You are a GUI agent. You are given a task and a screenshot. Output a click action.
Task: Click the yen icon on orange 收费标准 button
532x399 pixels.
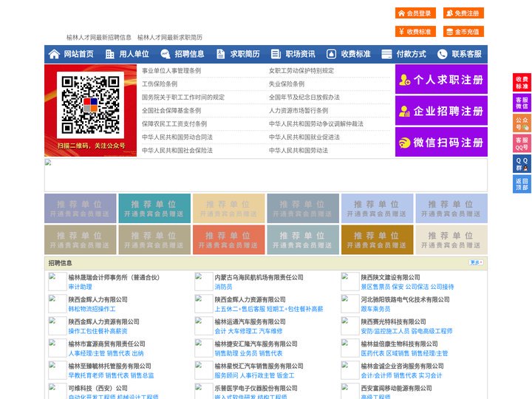401,32
